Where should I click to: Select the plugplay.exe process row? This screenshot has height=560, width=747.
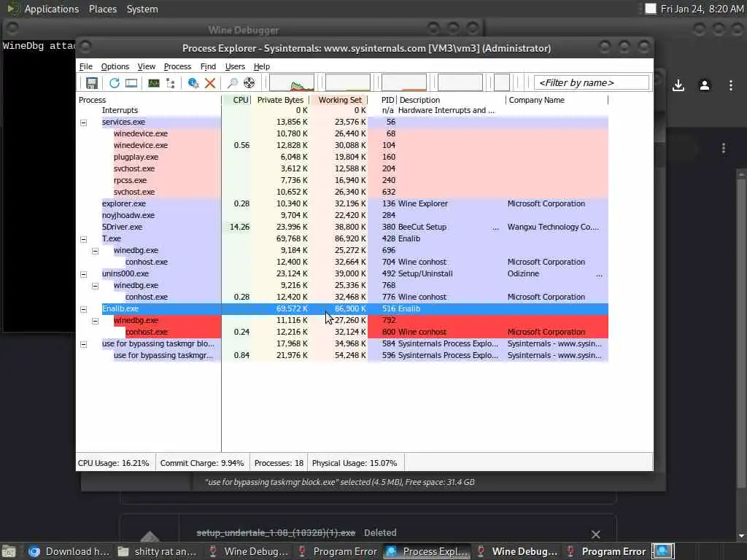[x=343, y=157]
